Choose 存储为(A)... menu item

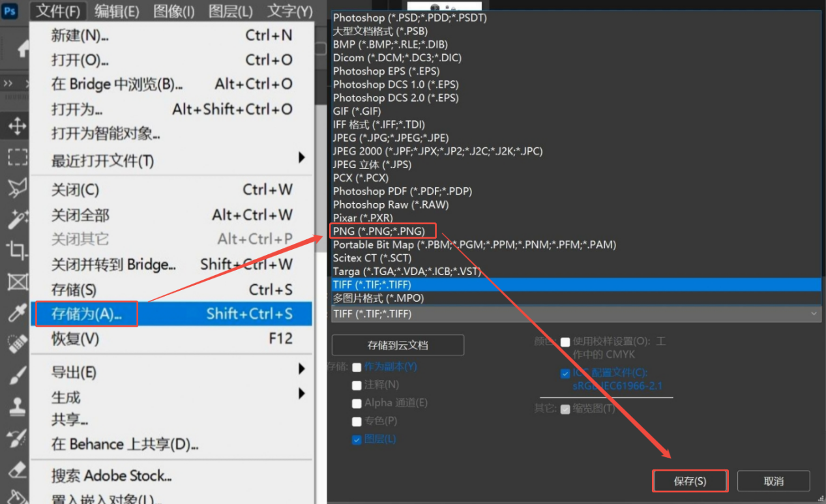pos(172,314)
